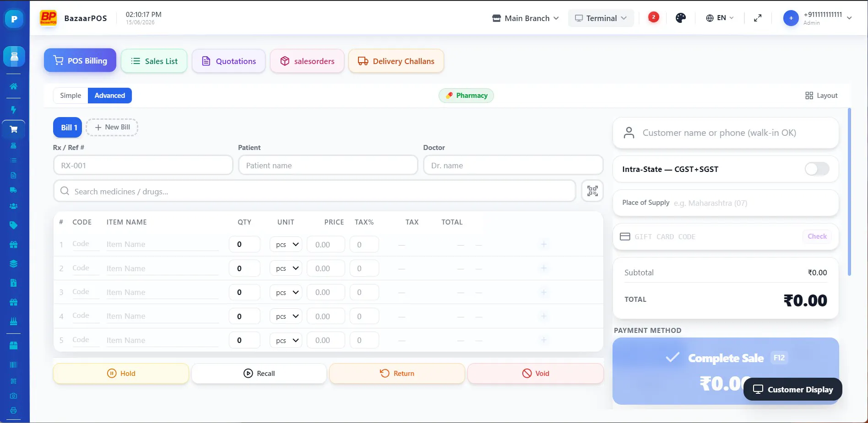Click the BazaarPOS BP logo
868x423 pixels.
[48, 18]
